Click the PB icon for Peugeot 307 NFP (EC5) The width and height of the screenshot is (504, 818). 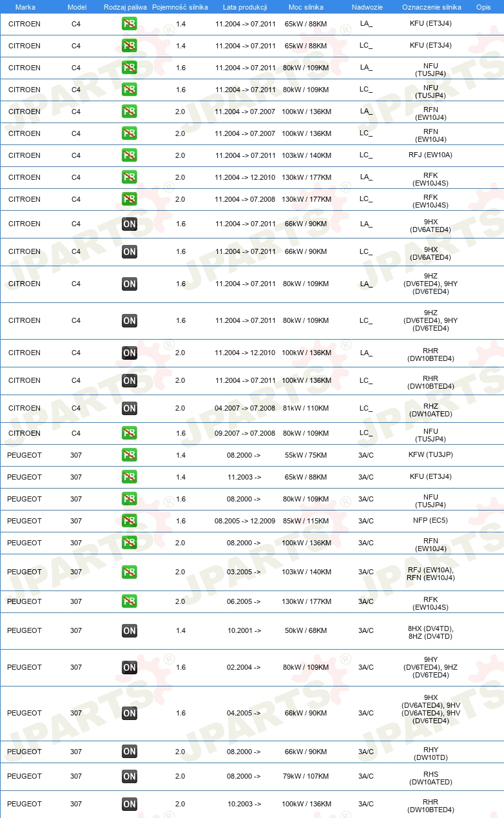click(129, 521)
